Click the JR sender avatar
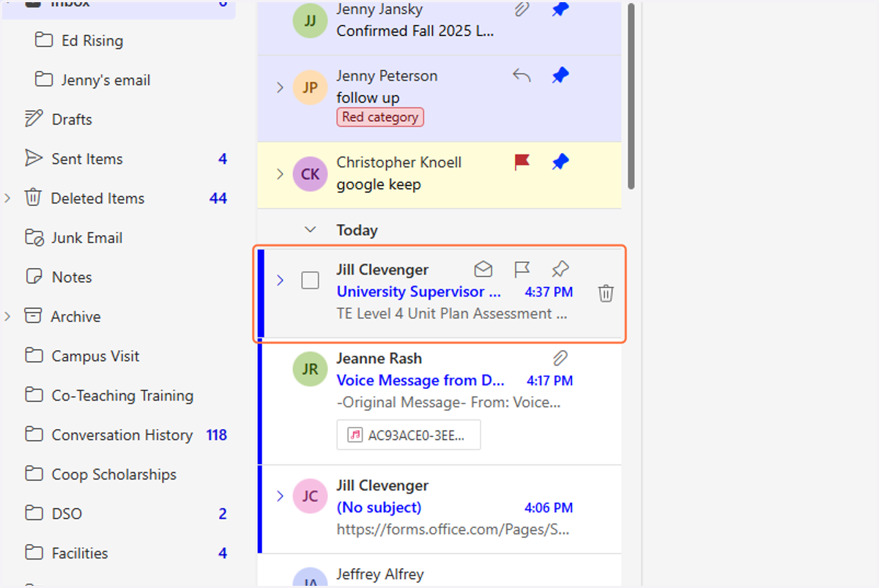Screen dimensions: 879x588 tap(311, 369)
